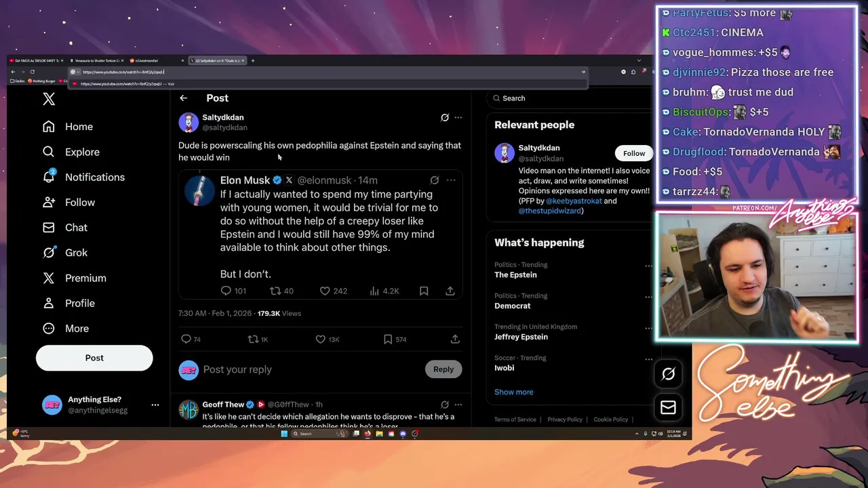Image resolution: width=868 pixels, height=488 pixels.
Task: Open the Follow page in the sidebar
Action: (x=68, y=202)
